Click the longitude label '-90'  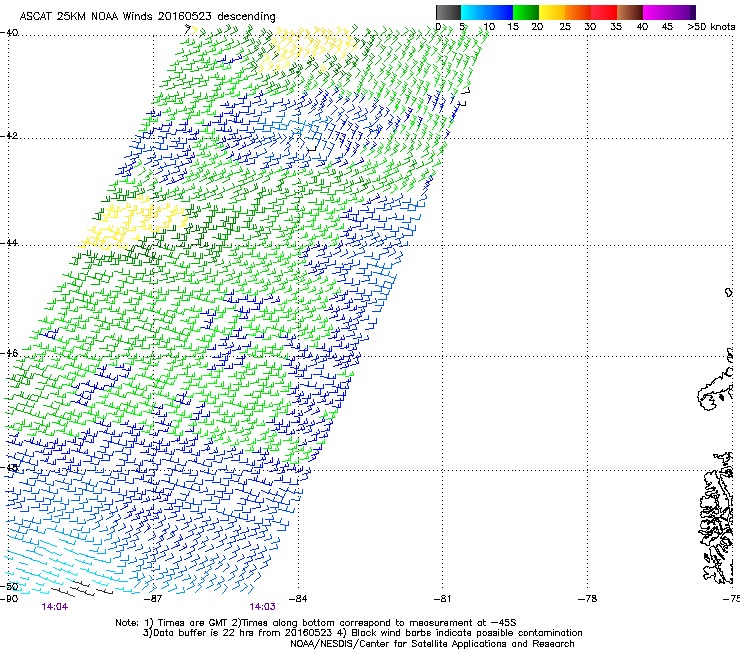[9, 599]
